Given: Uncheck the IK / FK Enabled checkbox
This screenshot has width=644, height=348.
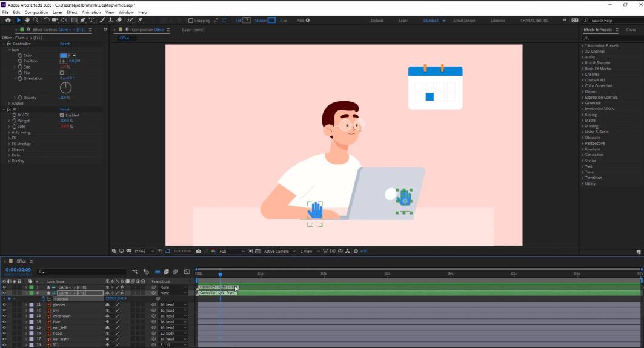Looking at the screenshot, I should [x=62, y=115].
